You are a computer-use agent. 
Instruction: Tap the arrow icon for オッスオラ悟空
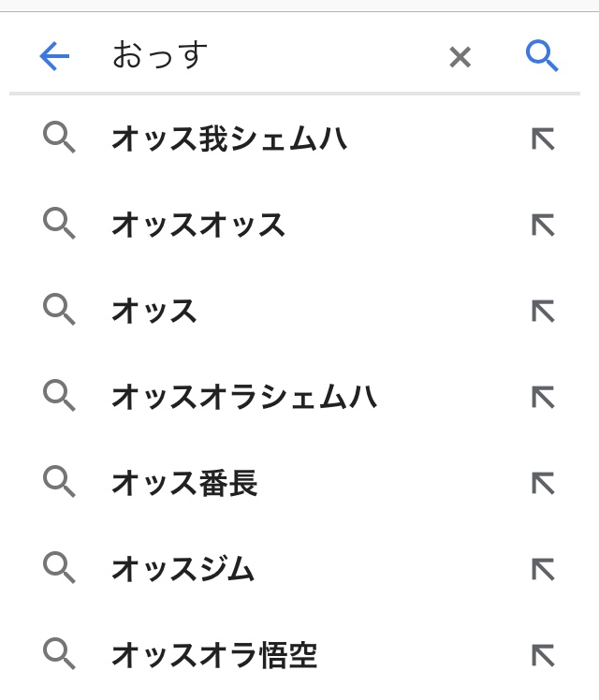tap(543, 655)
